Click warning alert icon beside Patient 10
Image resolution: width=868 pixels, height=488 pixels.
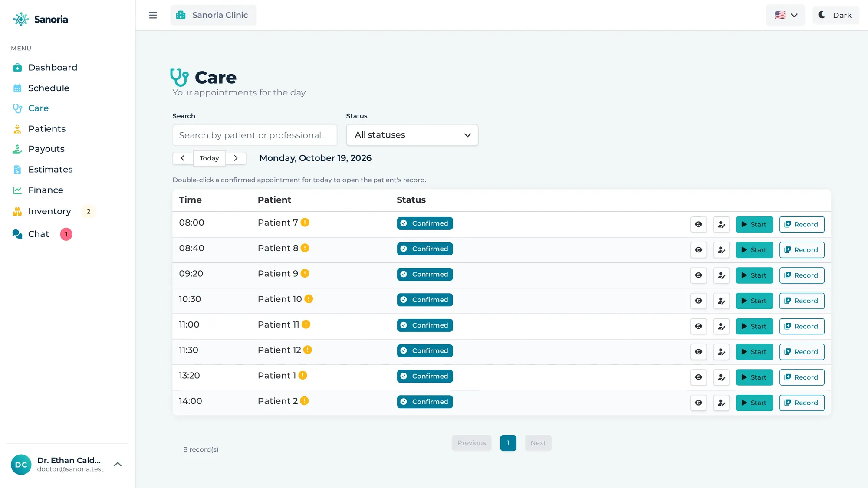click(x=309, y=299)
